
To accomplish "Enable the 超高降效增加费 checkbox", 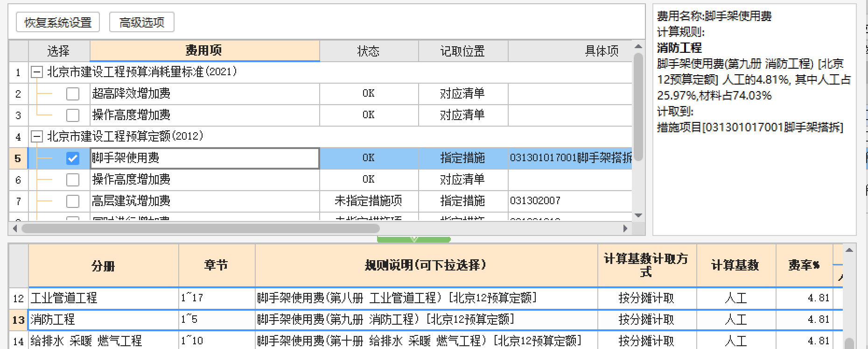I will coord(73,94).
